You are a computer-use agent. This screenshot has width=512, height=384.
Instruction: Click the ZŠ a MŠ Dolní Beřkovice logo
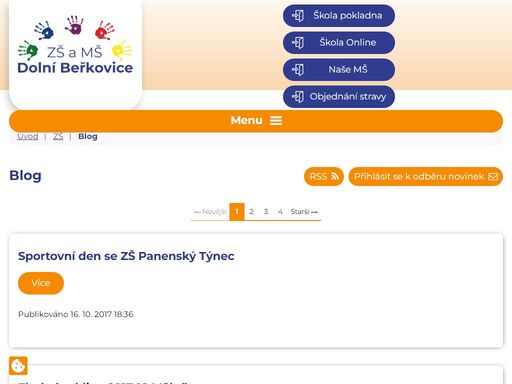[x=75, y=45]
